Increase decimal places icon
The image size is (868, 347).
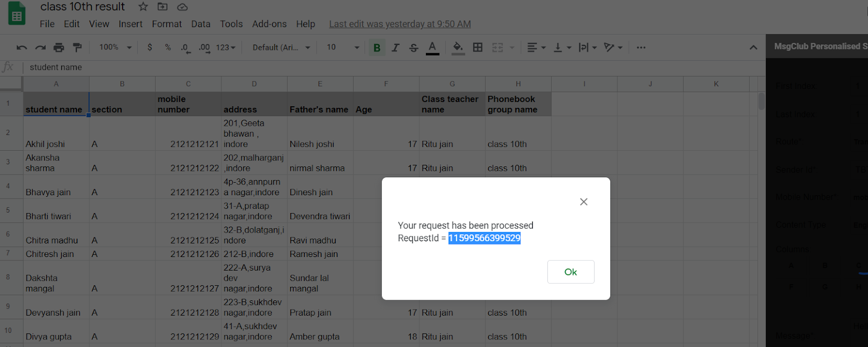pos(204,48)
